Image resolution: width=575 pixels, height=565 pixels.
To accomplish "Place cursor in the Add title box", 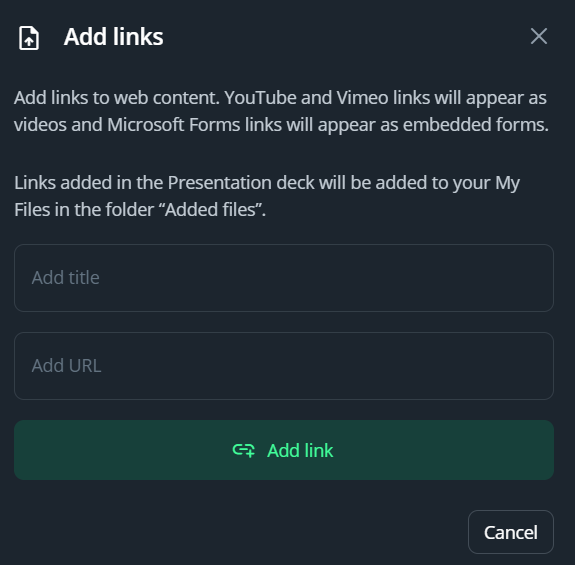I will [x=284, y=278].
